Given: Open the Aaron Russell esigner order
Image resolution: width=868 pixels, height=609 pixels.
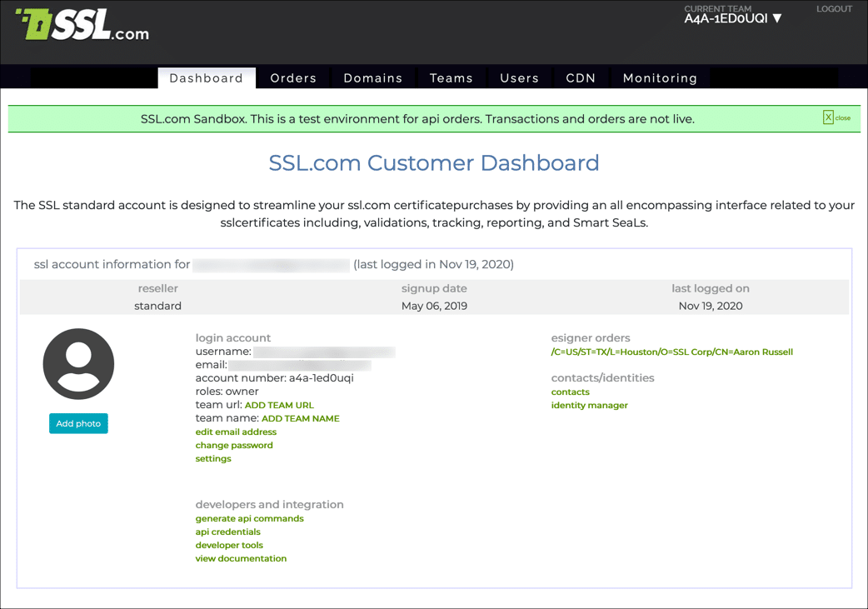Looking at the screenshot, I should tap(671, 352).
